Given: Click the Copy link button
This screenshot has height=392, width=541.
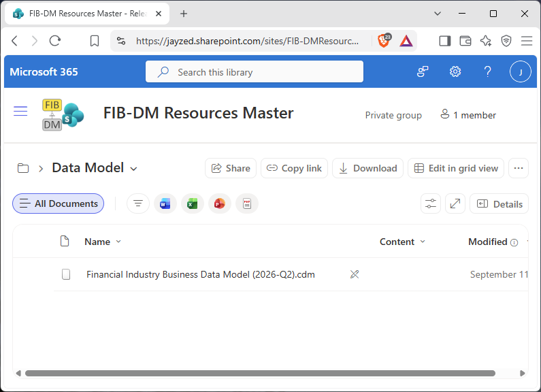Looking at the screenshot, I should pos(294,168).
